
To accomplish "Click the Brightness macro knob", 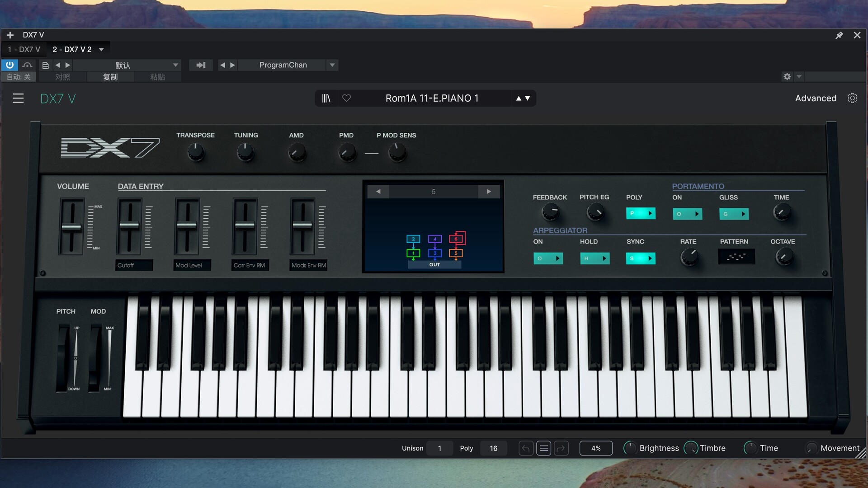I will coord(630,448).
